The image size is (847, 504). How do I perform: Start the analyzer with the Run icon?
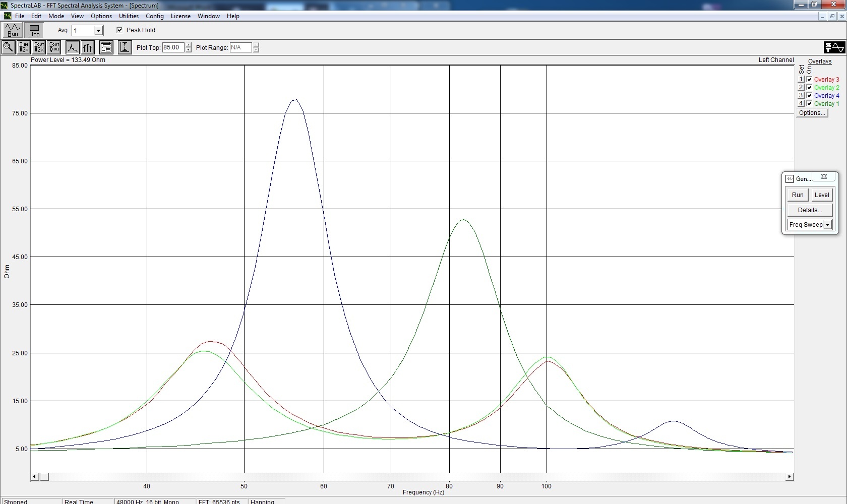13,30
